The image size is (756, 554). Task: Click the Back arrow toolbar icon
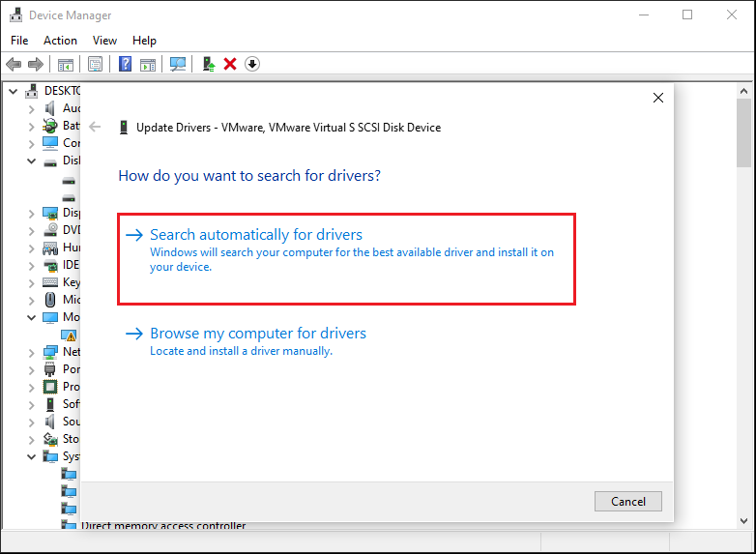[x=14, y=64]
